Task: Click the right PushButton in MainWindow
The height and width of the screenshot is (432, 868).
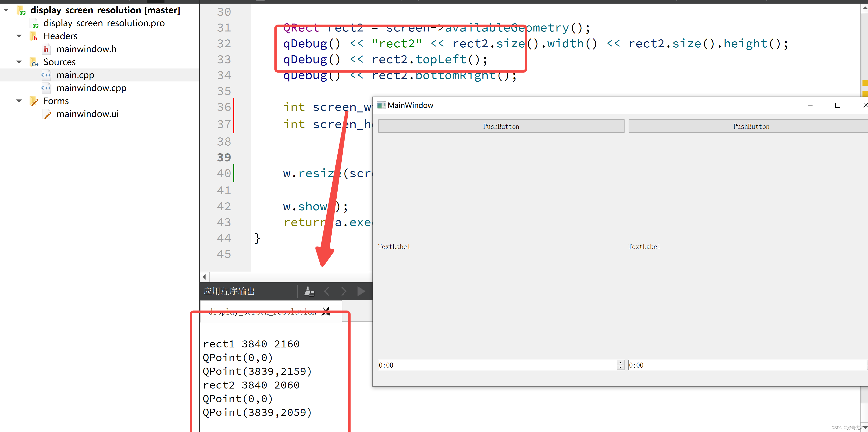Action: (x=751, y=126)
